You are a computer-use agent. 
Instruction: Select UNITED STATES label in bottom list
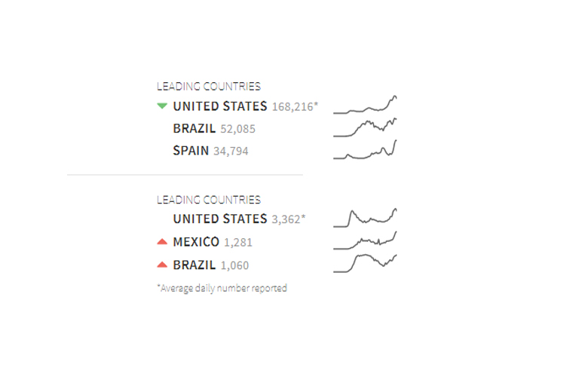coord(220,219)
